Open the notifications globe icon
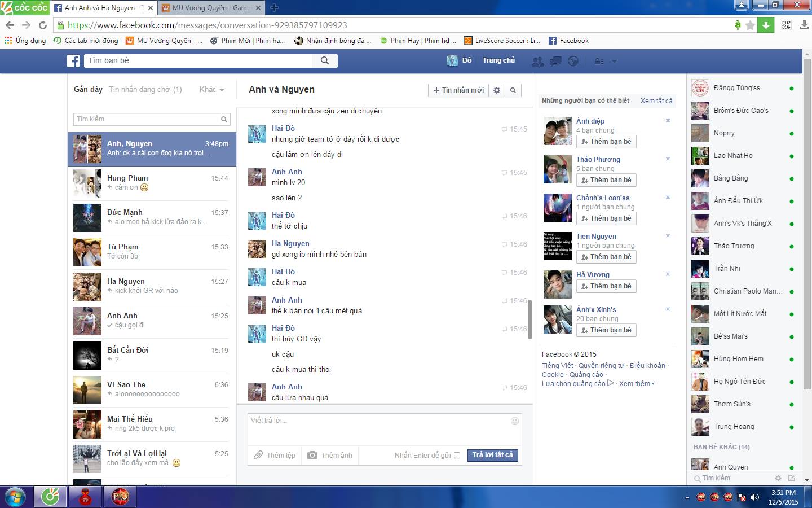Viewport: 812px width, 508px height. [x=573, y=61]
